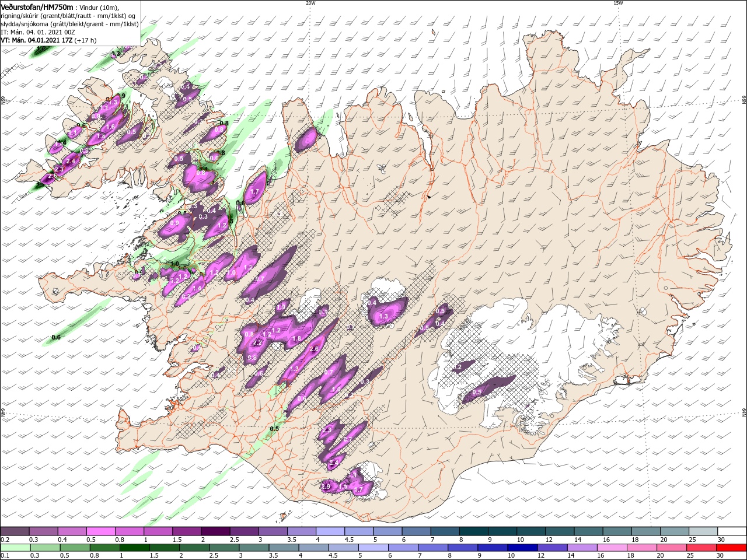This screenshot has width=747, height=560.
Task: Pick the 0.2–0.3 dark mauve snow swatch
Action: [15, 531]
